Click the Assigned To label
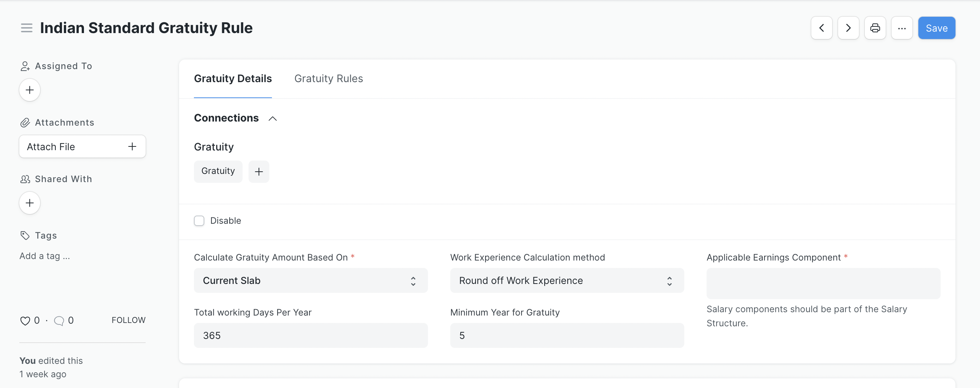This screenshot has height=388, width=980. 64,66
